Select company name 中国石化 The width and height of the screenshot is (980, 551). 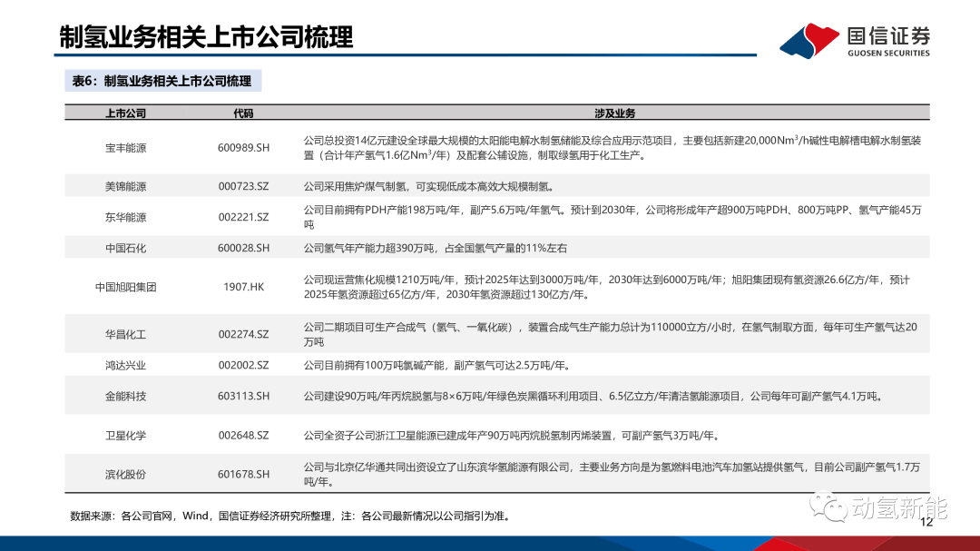[125, 249]
